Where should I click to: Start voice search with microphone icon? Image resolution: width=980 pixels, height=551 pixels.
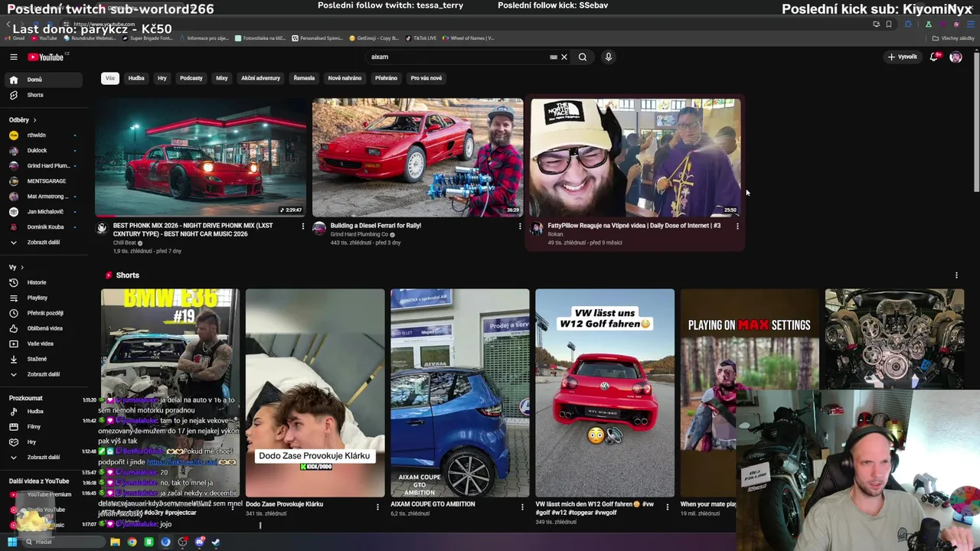609,57
